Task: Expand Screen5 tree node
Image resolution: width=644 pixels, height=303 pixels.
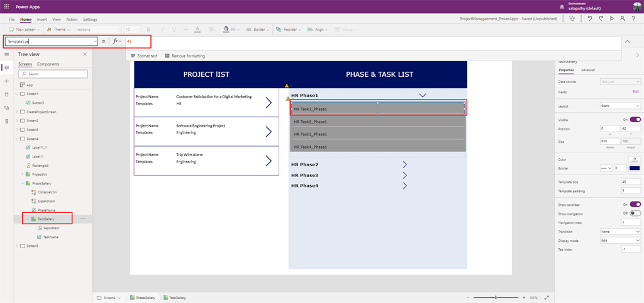Action: (x=17, y=246)
